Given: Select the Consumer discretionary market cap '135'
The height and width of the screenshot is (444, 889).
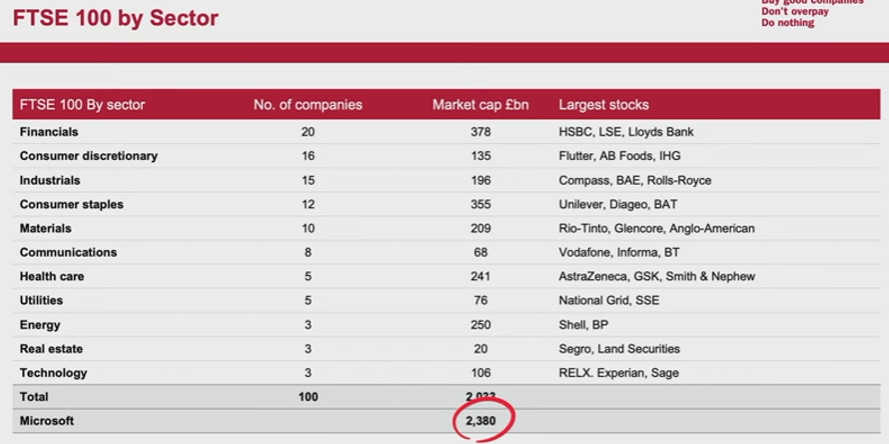Looking at the screenshot, I should [x=480, y=156].
